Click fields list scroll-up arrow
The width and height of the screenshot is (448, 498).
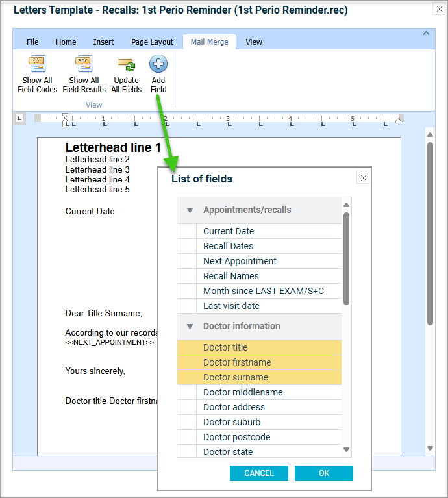pos(347,205)
